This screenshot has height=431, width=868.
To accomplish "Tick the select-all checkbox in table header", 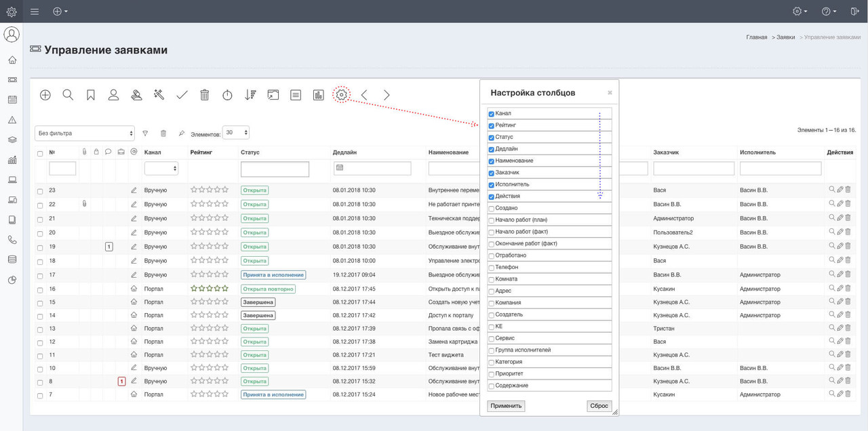I will coord(40,153).
